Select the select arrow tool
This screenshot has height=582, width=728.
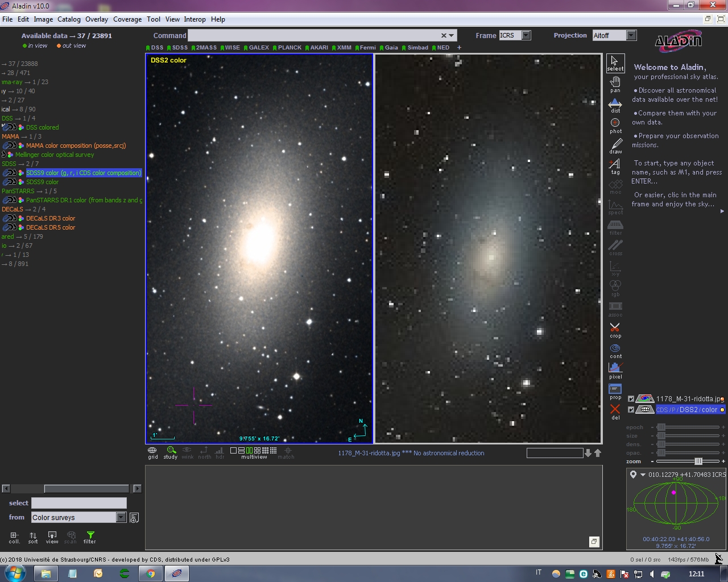click(615, 63)
